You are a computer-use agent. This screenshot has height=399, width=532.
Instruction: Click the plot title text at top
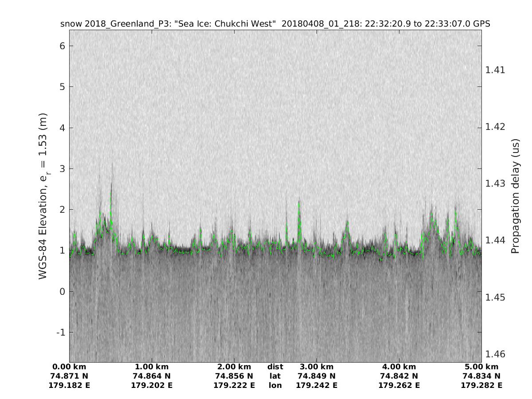275,24
